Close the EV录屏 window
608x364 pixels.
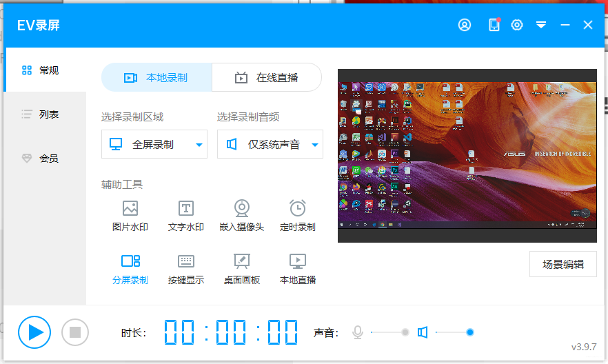coord(588,26)
